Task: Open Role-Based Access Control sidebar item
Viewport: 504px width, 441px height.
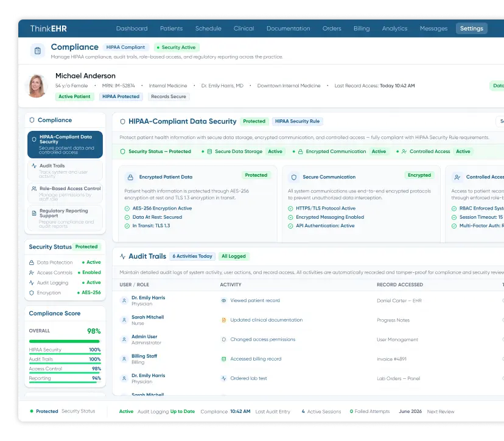Action: pos(65,193)
